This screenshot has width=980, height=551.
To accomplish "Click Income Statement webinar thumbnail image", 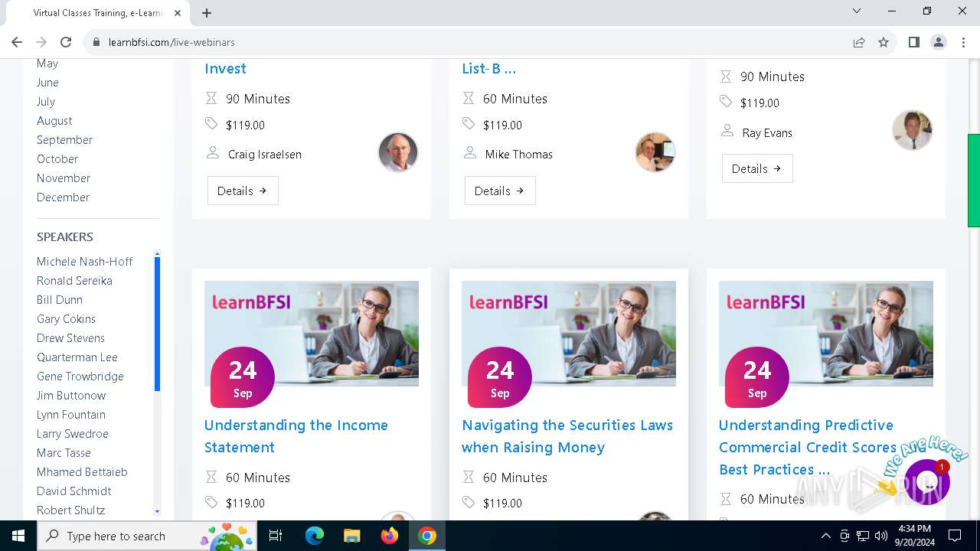I will click(x=312, y=334).
